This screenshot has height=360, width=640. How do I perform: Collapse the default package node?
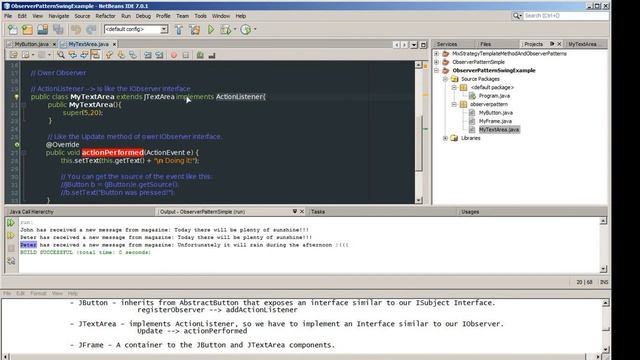(454, 87)
